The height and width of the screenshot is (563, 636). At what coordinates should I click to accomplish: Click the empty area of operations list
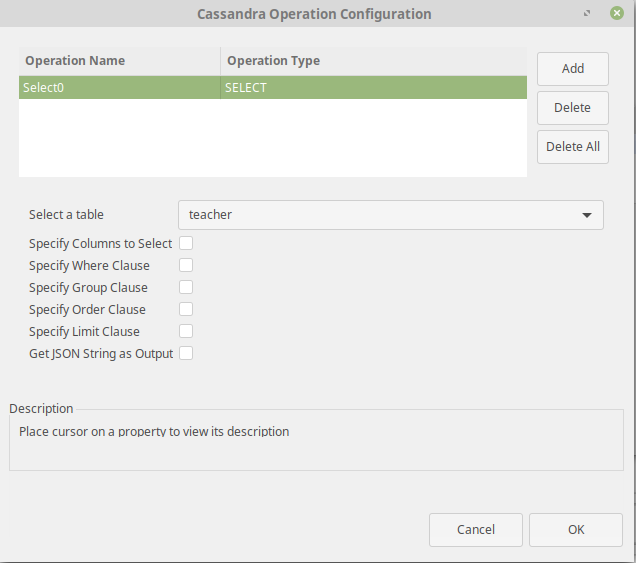pyautogui.click(x=273, y=138)
